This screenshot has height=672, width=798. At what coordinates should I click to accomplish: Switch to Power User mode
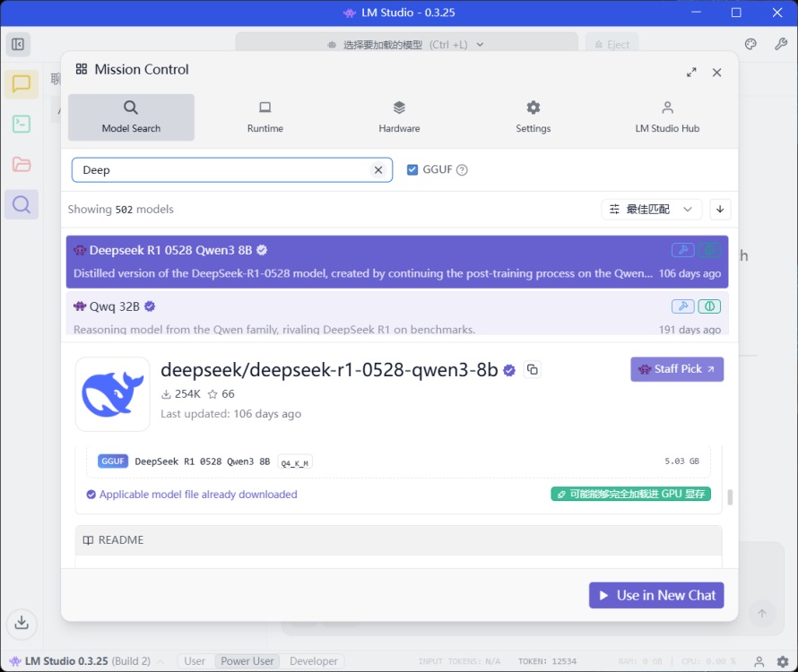click(247, 661)
